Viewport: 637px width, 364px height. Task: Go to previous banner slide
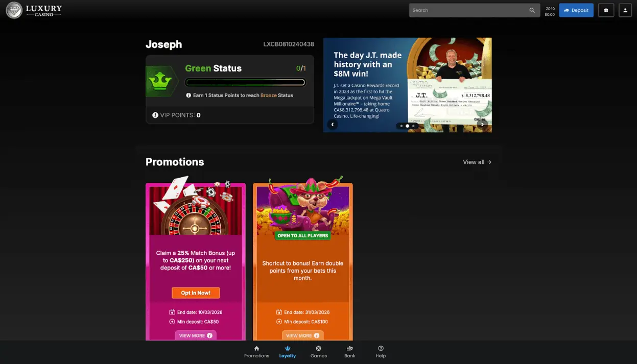[x=333, y=125]
